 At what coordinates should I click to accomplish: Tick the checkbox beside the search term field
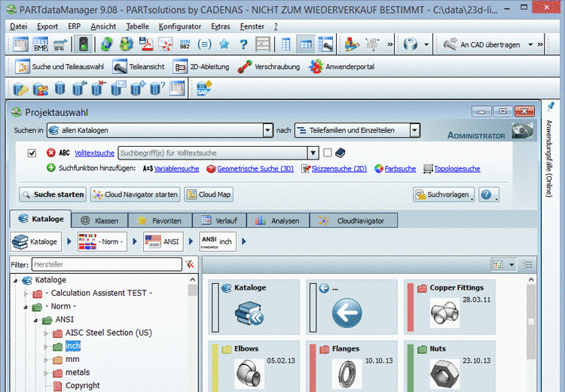327,153
